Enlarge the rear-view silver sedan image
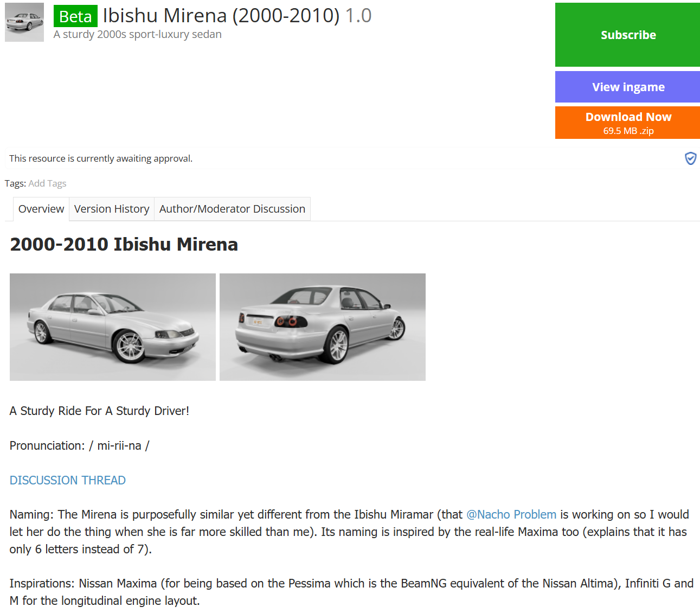700x613 pixels. [323, 327]
